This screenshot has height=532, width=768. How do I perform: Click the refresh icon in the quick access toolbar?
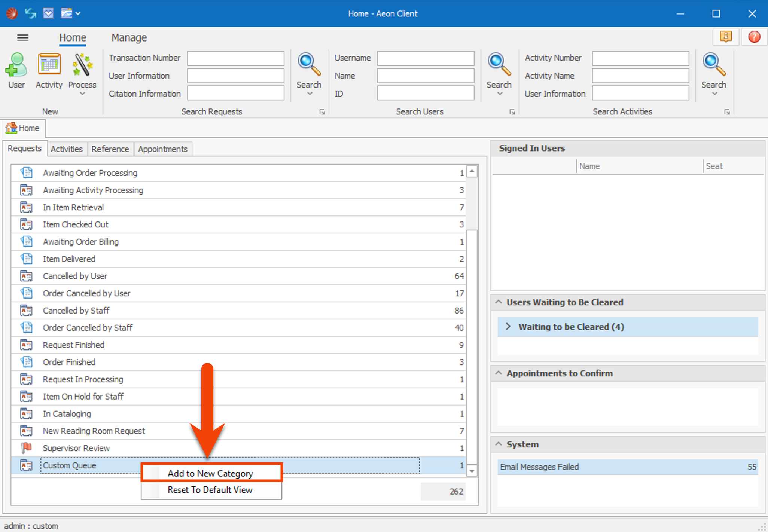coord(30,13)
